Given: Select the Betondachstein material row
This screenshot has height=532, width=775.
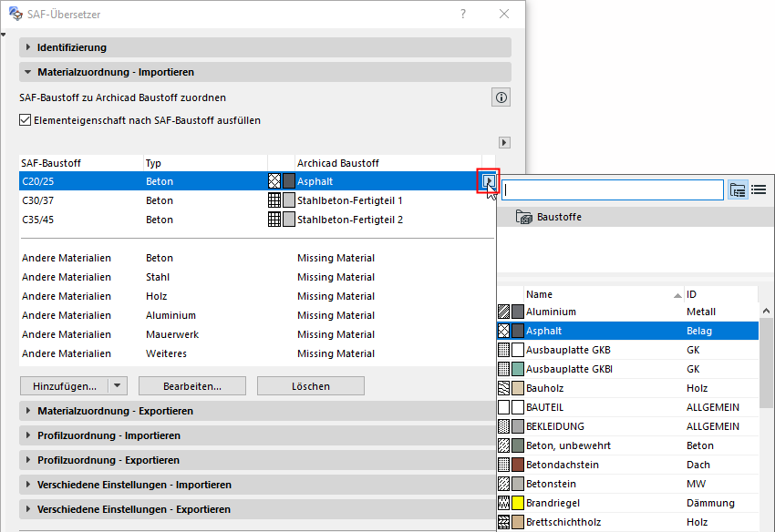Looking at the screenshot, I should coord(627,465).
